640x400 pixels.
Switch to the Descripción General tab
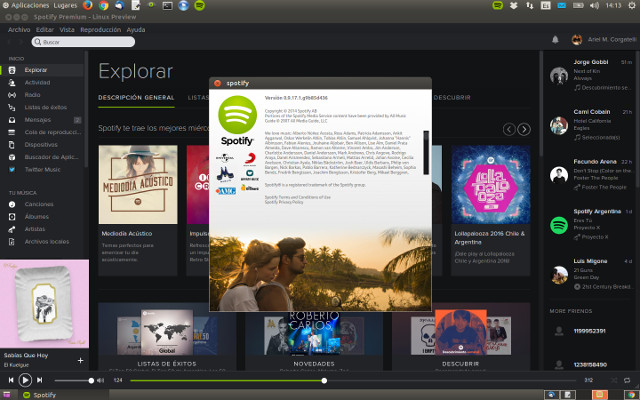click(x=136, y=98)
